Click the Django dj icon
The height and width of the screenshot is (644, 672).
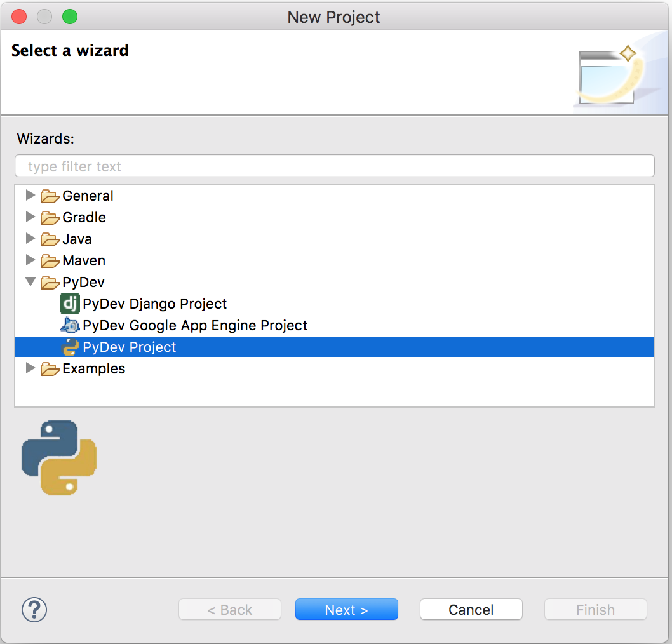pos(69,304)
